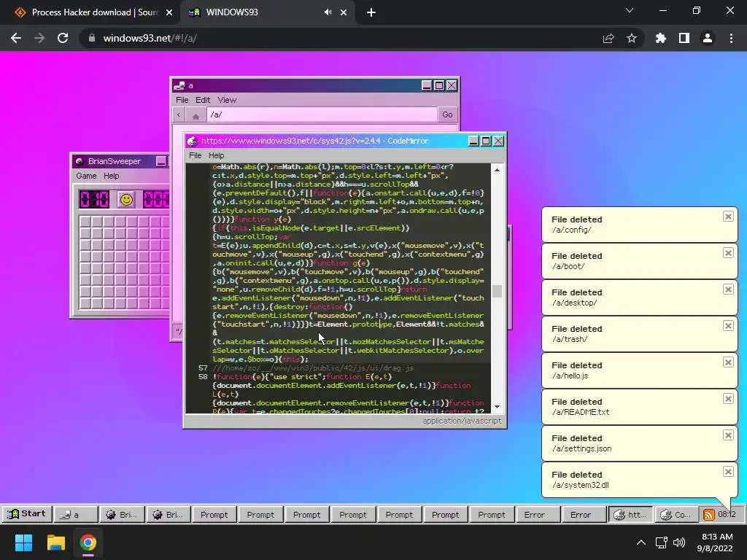Dismiss the /a/hello.js File deleted notification
The image size is (747, 560).
[x=728, y=362]
